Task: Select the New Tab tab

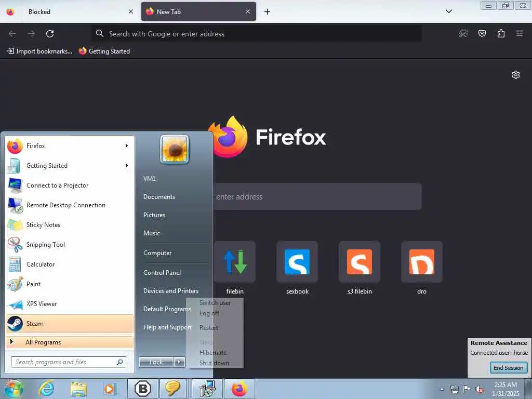Action: point(198,11)
